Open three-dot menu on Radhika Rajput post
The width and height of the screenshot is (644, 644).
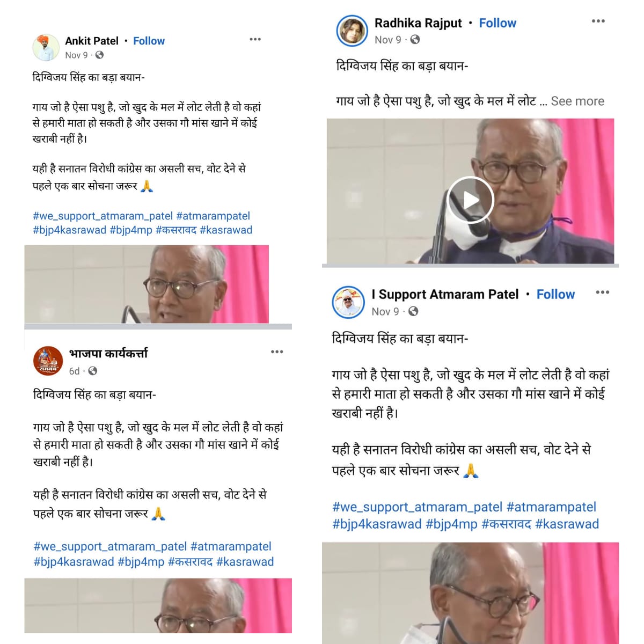[x=598, y=21]
